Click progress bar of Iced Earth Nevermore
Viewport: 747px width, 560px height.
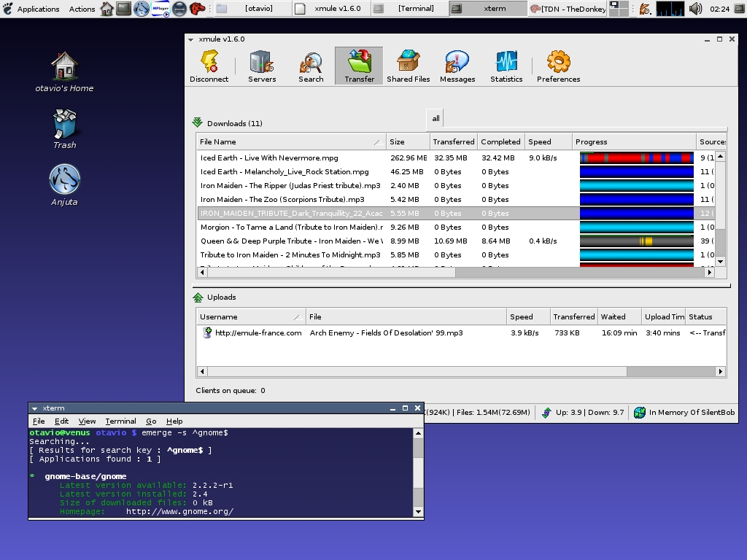[x=636, y=157]
